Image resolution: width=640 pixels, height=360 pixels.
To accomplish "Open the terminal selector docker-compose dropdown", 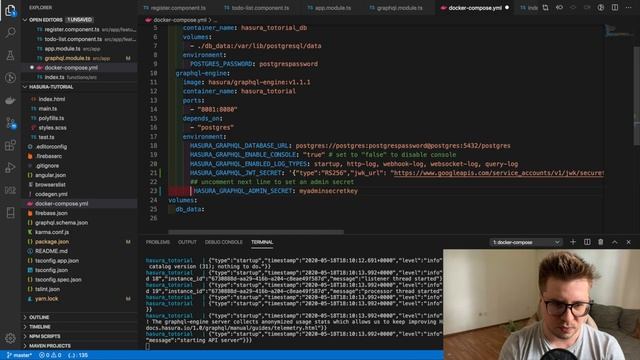I will click(x=526, y=242).
